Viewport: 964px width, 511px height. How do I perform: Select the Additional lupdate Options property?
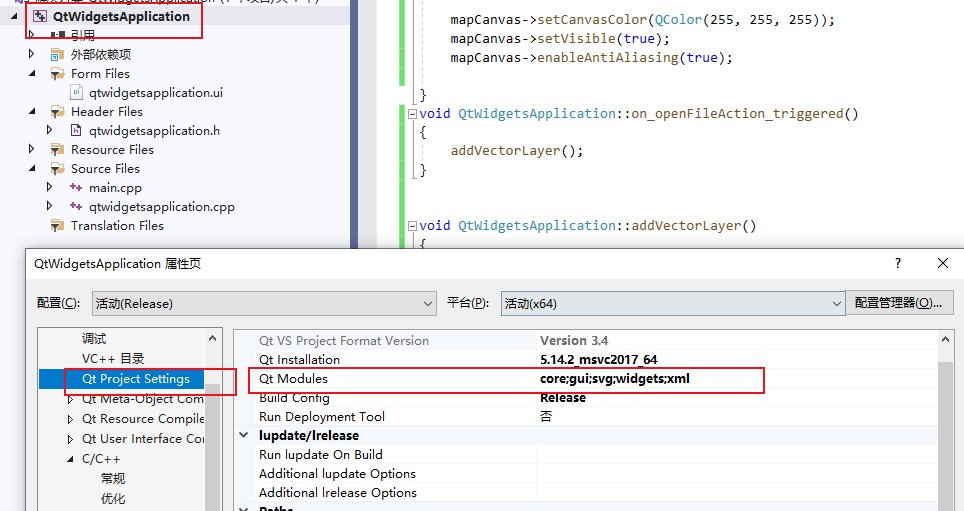coord(337,474)
